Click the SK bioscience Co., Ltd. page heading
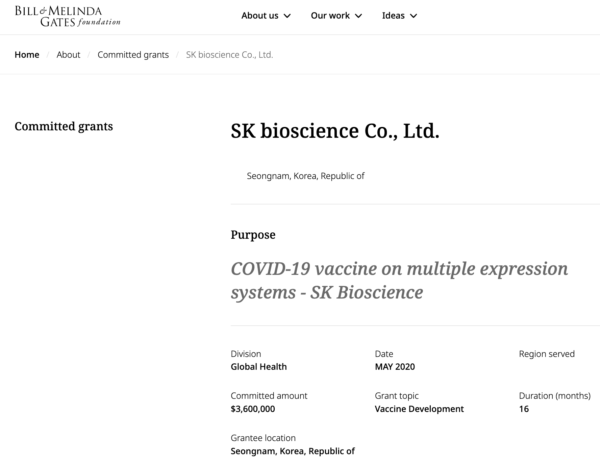This screenshot has width=600, height=466. [x=334, y=132]
